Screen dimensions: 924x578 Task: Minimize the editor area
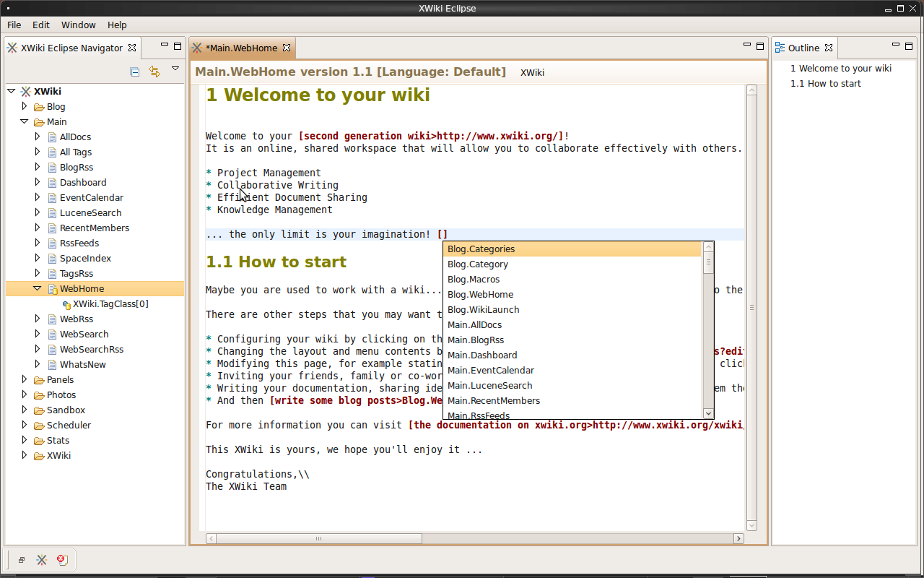pyautogui.click(x=747, y=46)
